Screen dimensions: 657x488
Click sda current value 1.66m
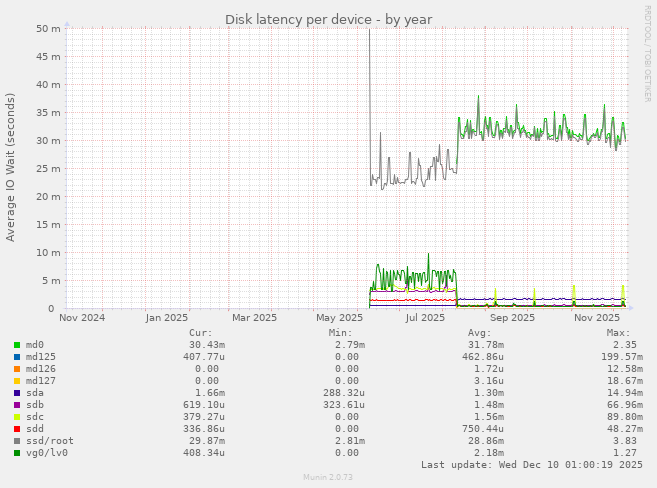[210, 393]
